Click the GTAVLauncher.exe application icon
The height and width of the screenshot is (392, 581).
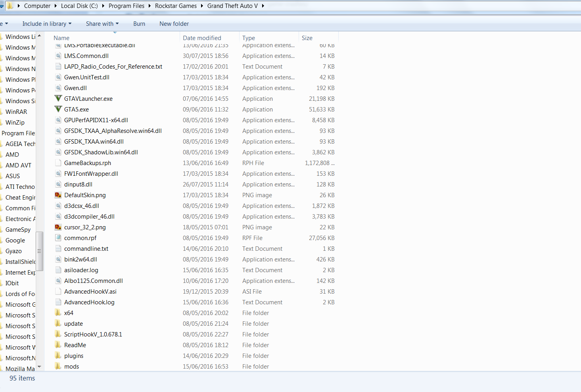coord(58,98)
